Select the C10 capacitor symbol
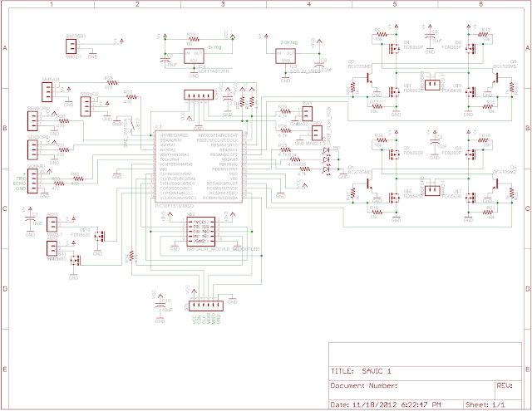The width and height of the screenshot is (532, 411). (160, 306)
